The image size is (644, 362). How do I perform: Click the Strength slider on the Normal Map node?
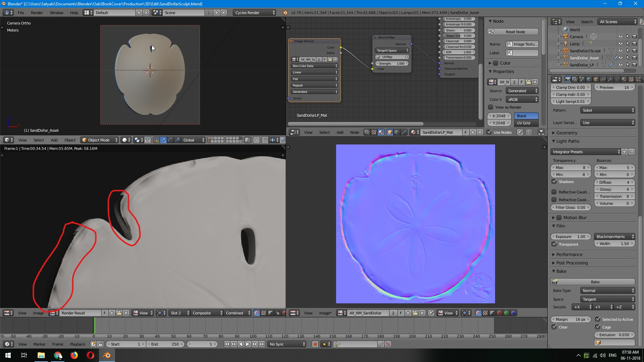(391, 63)
